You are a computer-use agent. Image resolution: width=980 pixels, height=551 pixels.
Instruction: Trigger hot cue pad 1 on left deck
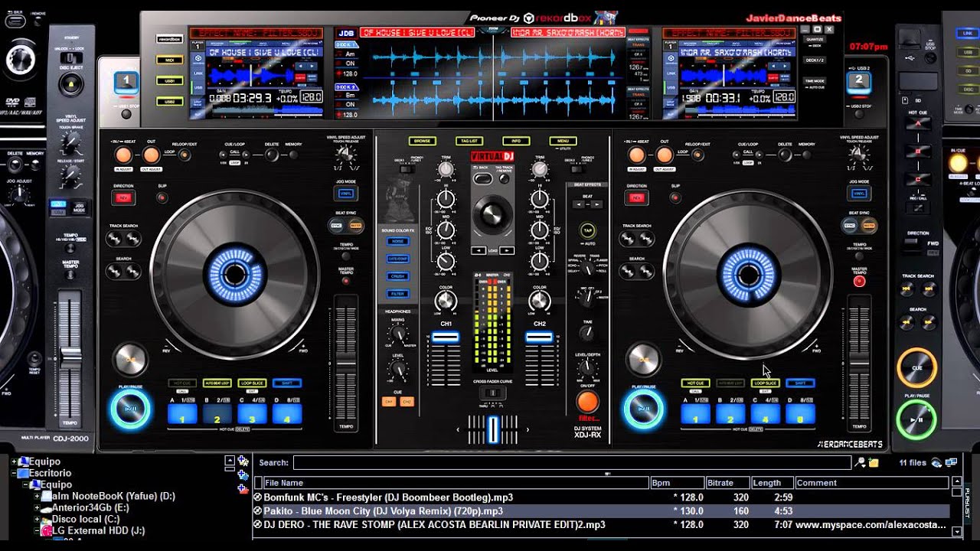click(182, 414)
